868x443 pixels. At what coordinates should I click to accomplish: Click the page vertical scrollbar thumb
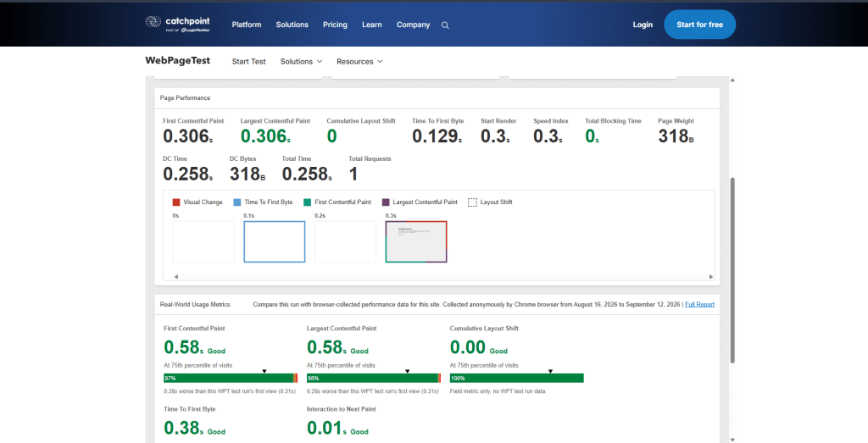732,270
